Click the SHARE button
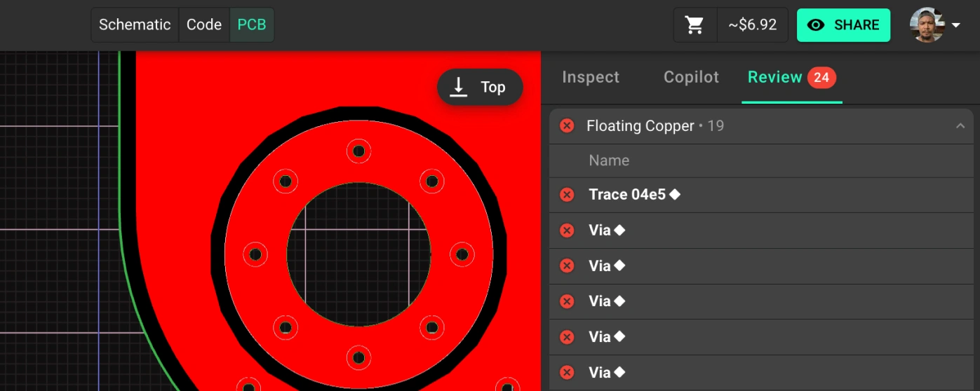The height and width of the screenshot is (391, 980). click(x=843, y=25)
